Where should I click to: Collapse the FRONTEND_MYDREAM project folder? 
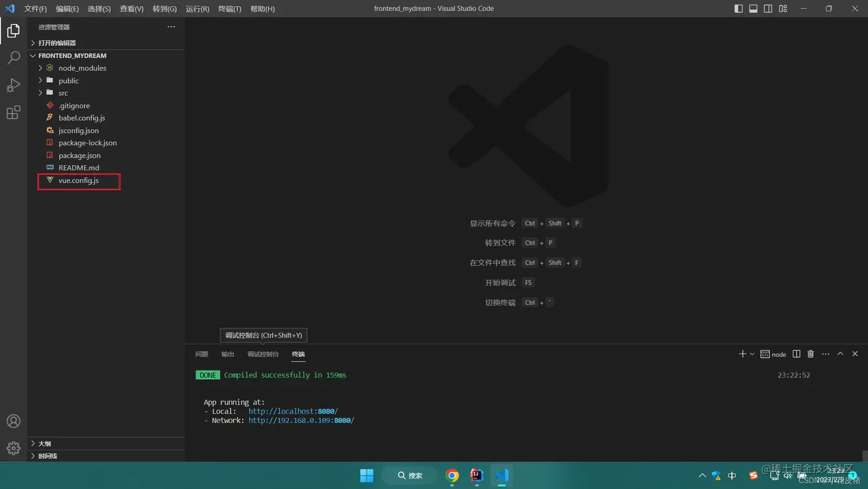point(106,56)
